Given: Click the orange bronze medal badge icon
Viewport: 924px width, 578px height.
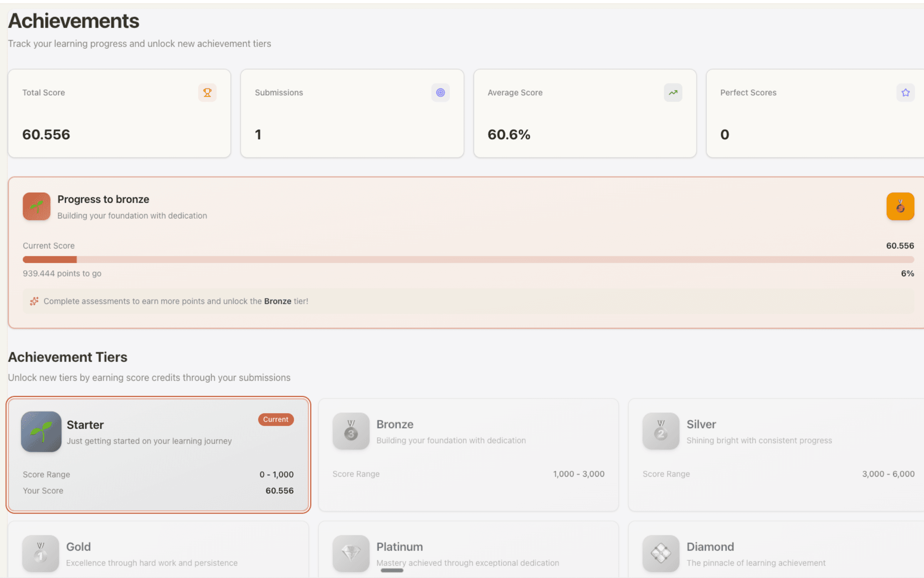Looking at the screenshot, I should pos(900,207).
